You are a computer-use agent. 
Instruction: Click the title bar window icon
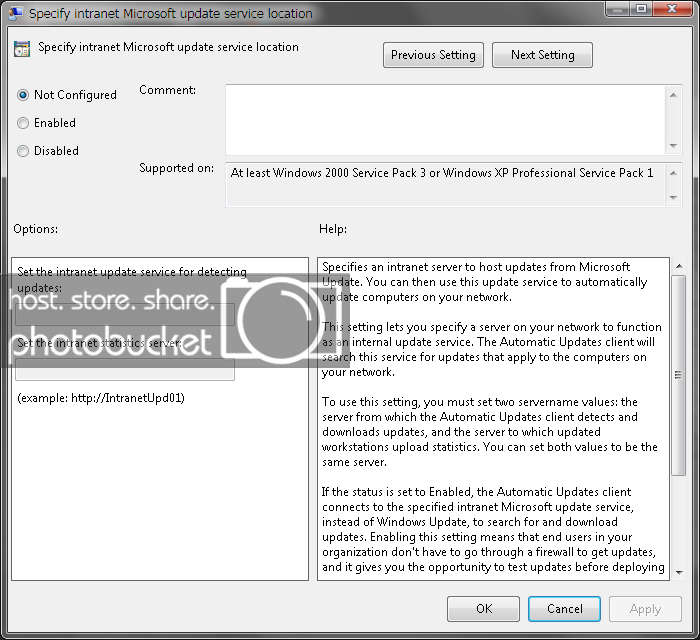(x=16, y=13)
